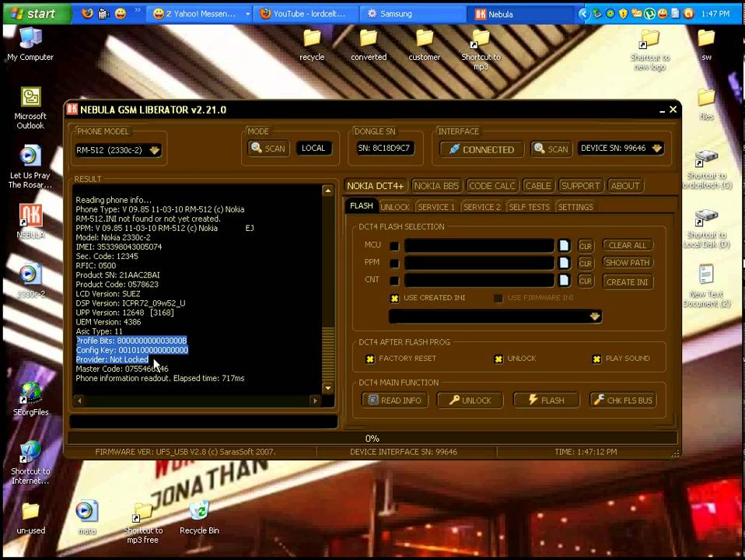Open the SETTINGS sub-tab
Image resolution: width=745 pixels, height=560 pixels.
pyautogui.click(x=575, y=207)
